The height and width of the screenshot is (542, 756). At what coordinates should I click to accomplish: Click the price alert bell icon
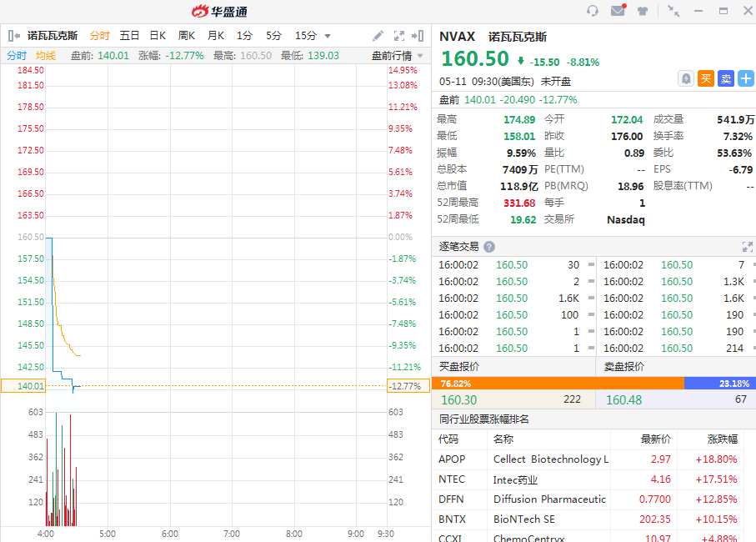coord(686,78)
